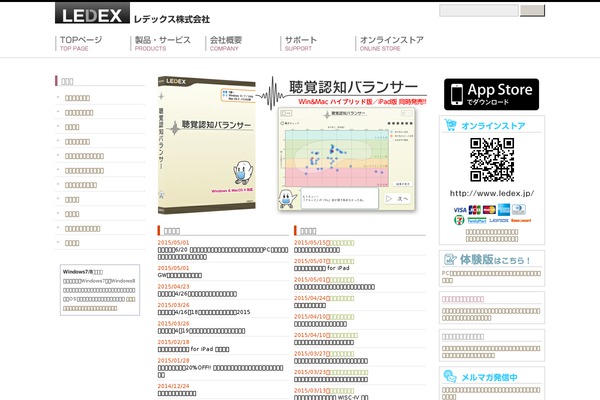
Task: Click the FamilyMart logo
Action: 477,221
